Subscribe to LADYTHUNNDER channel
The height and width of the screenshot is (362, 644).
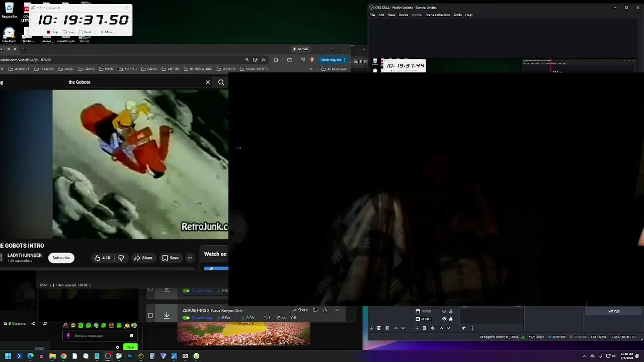tap(61, 258)
